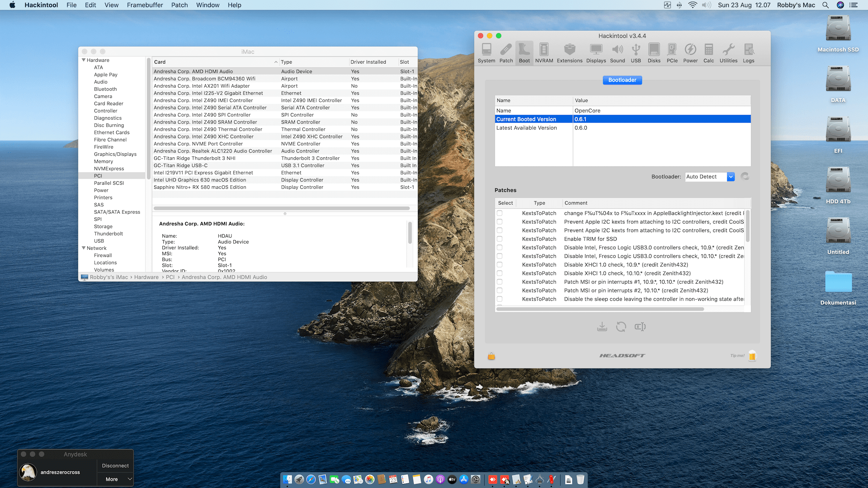Click the bootloader refresh icon beside Auto Detect
The image size is (868, 488).
tap(745, 177)
